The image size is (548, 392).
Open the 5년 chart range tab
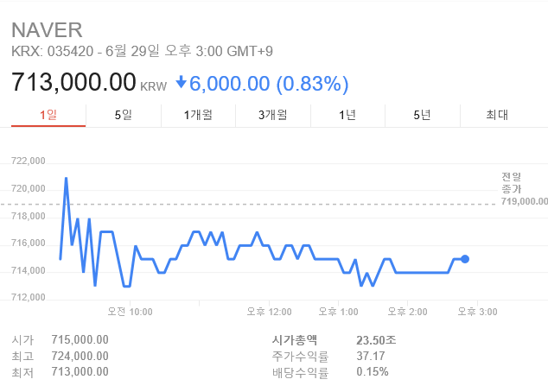423,115
